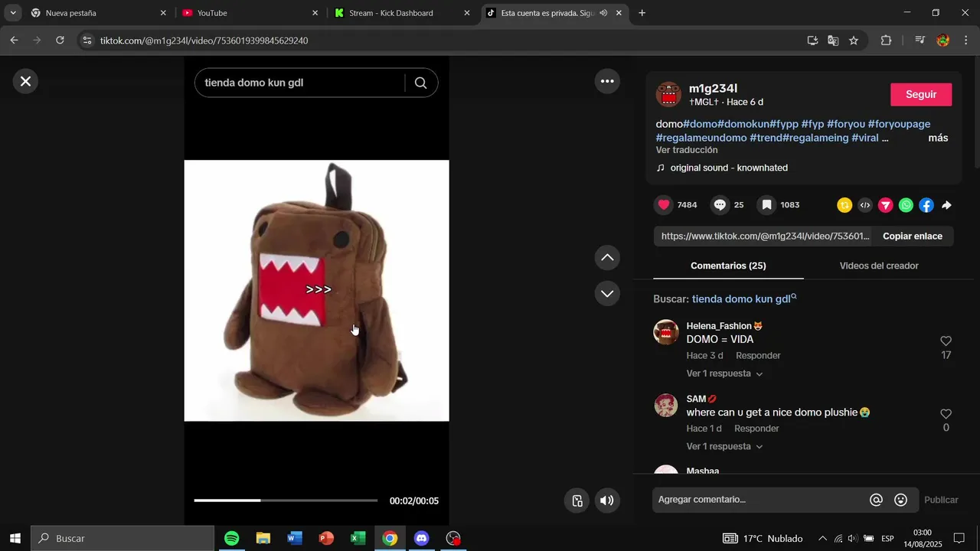Open the m1g234l profile avatar
The width and height of the screenshot is (980, 551).
coord(668,94)
